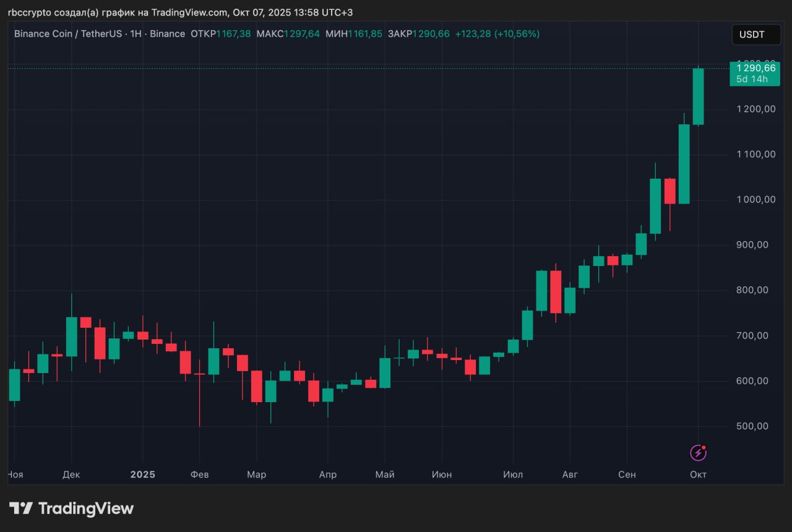792x532 pixels.
Task: Click the purple lightning bolt icon
Action: coord(698,453)
